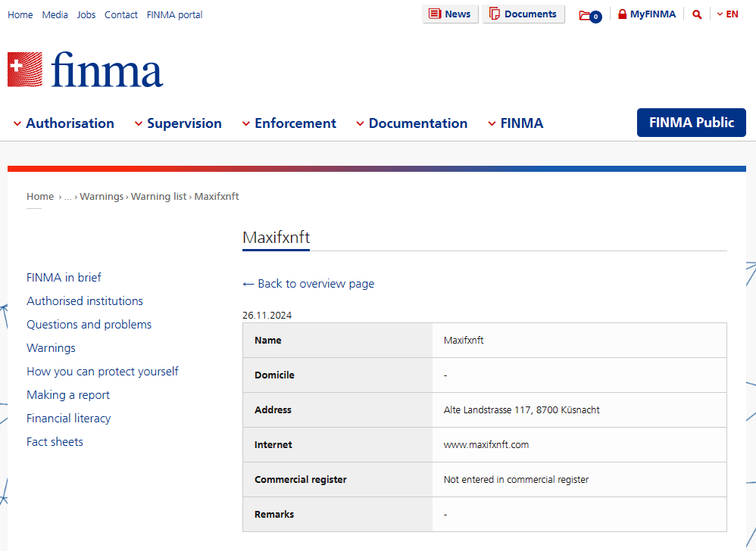Click the Name row label
This screenshot has height=551, width=756.
coord(267,340)
